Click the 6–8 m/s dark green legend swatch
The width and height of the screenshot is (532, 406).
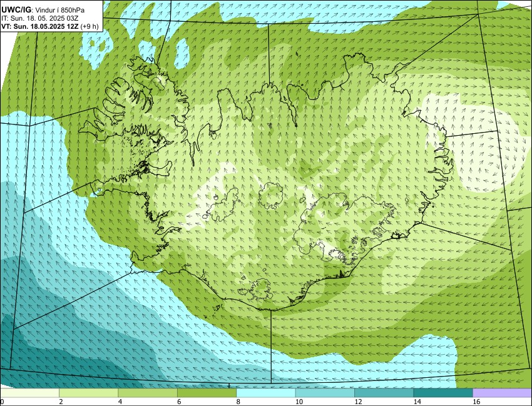coord(207,393)
